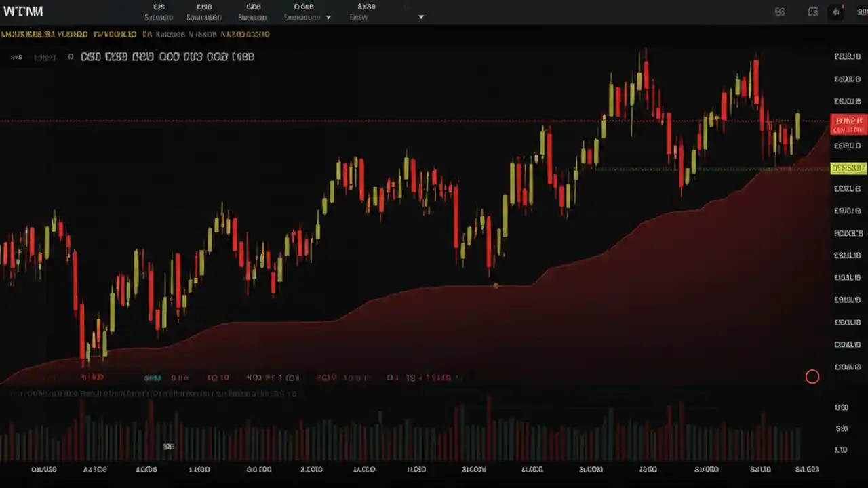Image resolution: width=868 pixels, height=488 pixels.
Task: Select the first menu item in the header bar
Action: click(159, 12)
